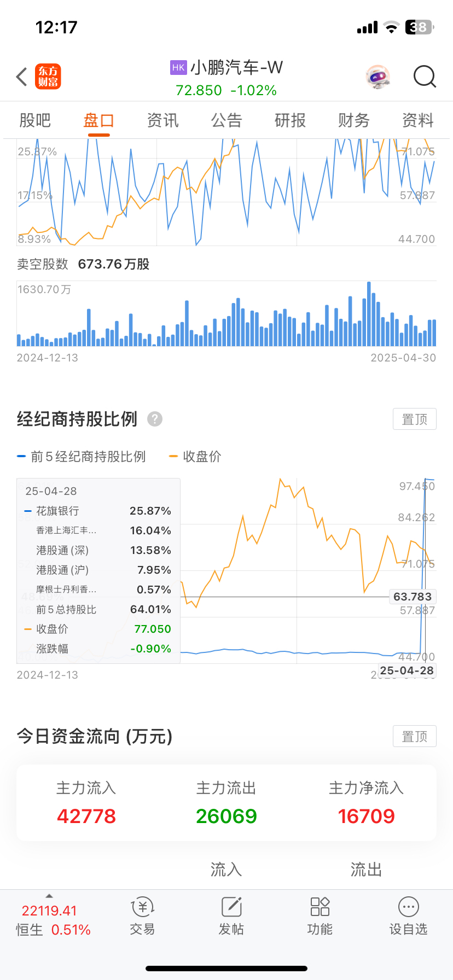The width and height of the screenshot is (453, 980).
Task: Open the 功能 grid icon
Action: coord(320,907)
